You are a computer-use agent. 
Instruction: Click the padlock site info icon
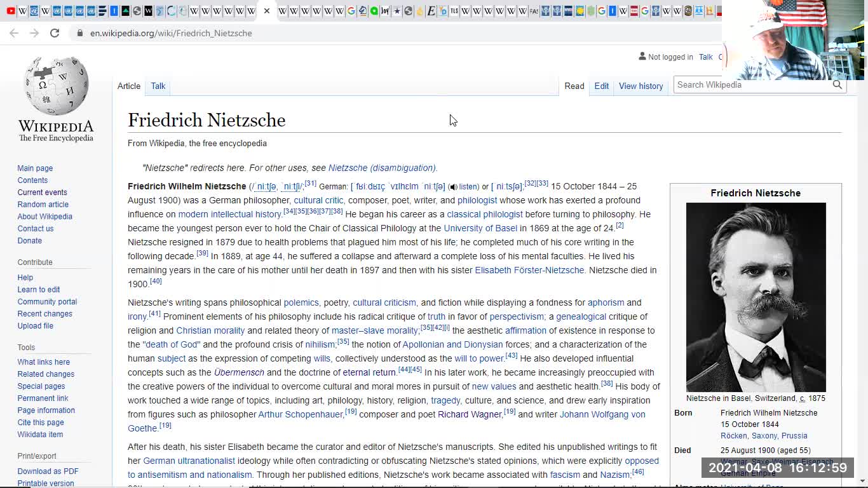point(80,33)
